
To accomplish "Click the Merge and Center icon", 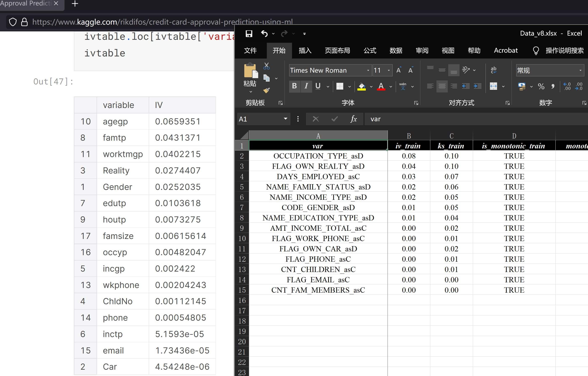I will click(493, 86).
